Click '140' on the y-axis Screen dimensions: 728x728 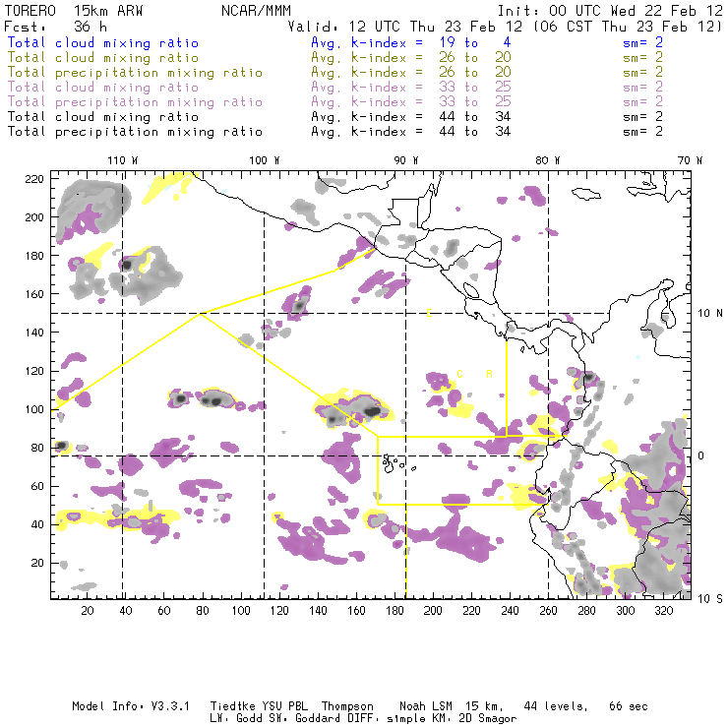pyautogui.click(x=34, y=333)
